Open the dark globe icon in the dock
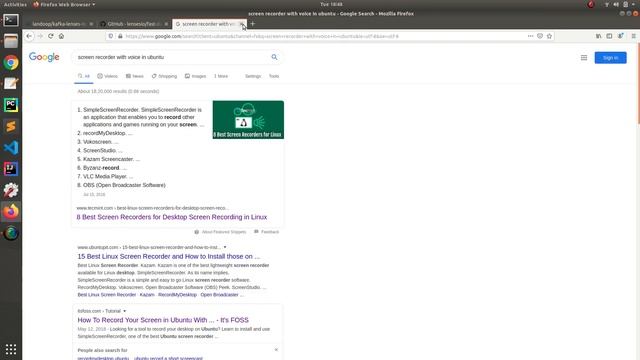 [x=11, y=233]
